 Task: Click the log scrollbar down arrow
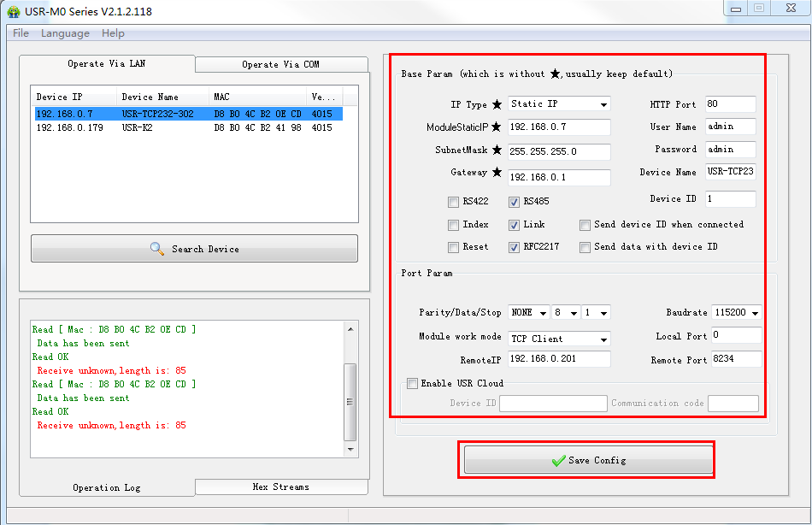tap(350, 450)
